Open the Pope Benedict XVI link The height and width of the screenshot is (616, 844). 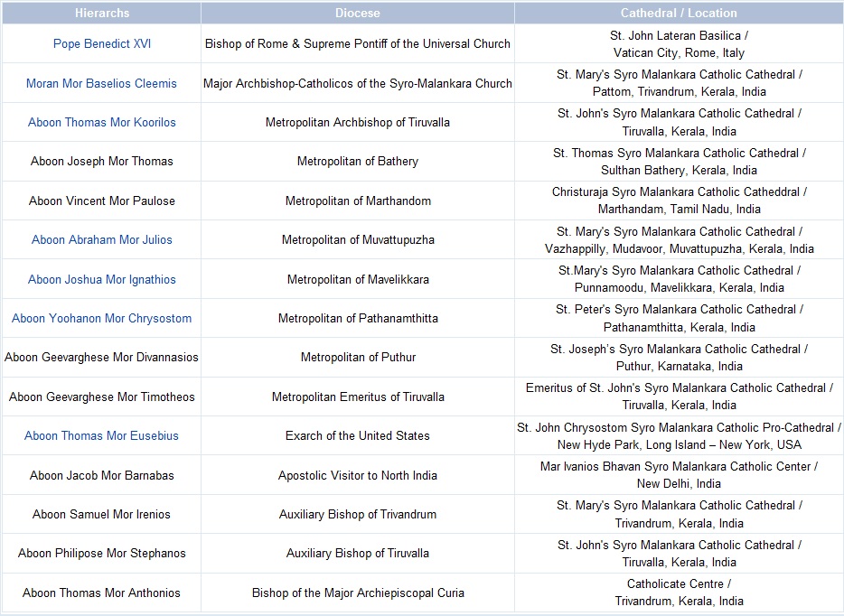point(101,43)
